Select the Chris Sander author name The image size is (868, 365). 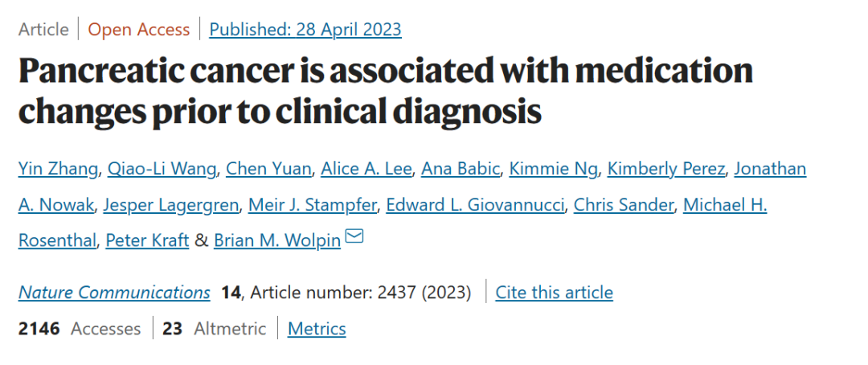(624, 205)
